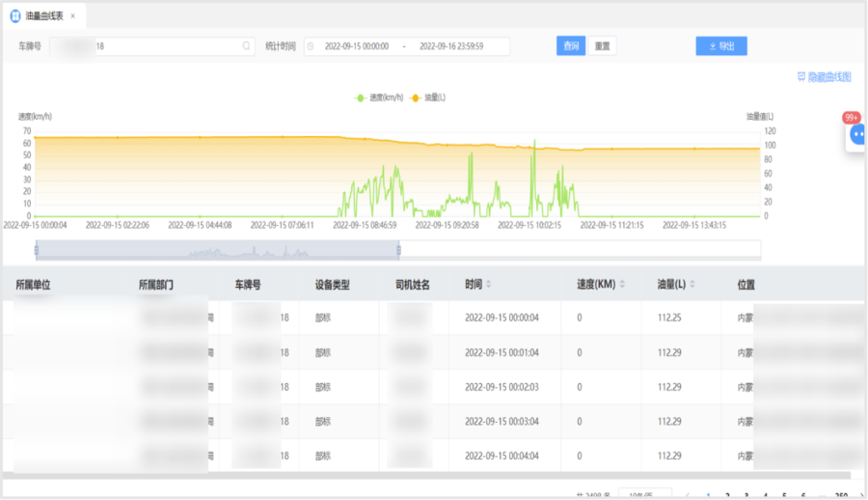The width and height of the screenshot is (868, 500).
Task: Select the row with time 2022-09-15 00:00:04
Action: 433,318
